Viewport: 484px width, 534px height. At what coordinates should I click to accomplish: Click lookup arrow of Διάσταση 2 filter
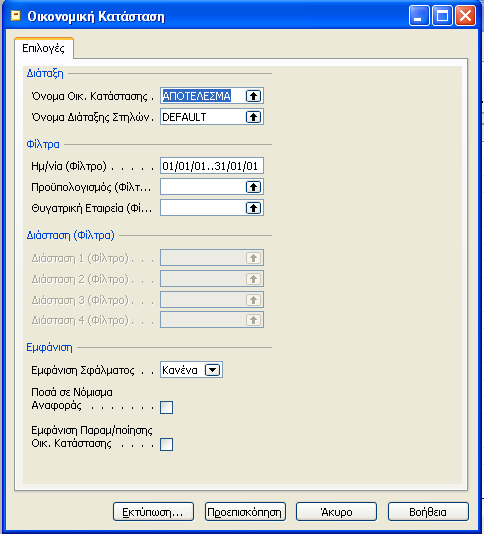(253, 279)
